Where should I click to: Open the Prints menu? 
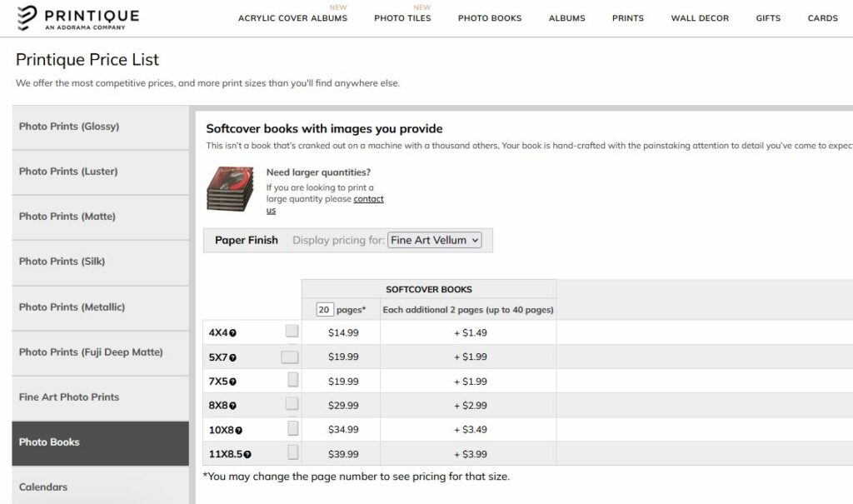[628, 18]
